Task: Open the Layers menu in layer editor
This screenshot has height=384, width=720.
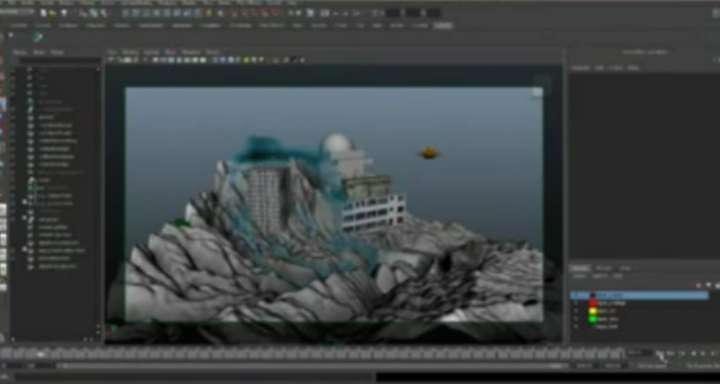Action: 580,276
